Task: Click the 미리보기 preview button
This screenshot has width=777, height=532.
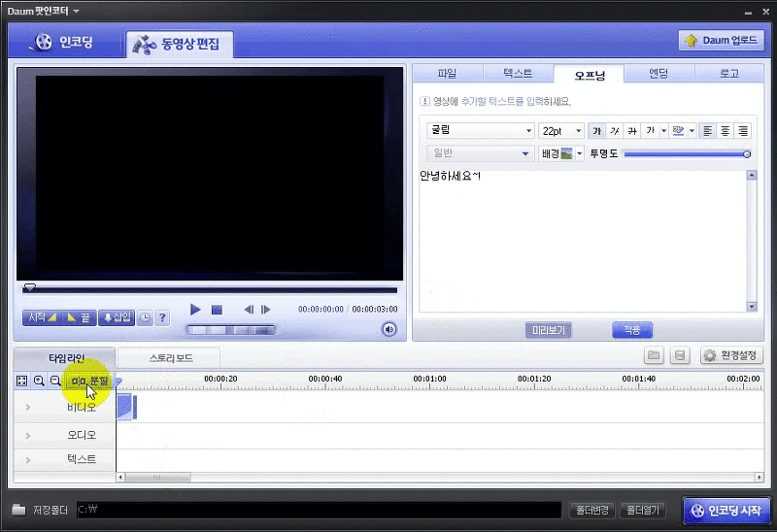Action: click(x=549, y=330)
